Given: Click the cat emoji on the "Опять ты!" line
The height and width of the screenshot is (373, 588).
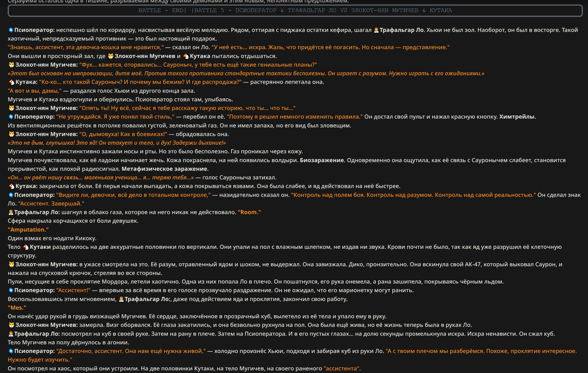Looking at the screenshot, I should point(11,108).
